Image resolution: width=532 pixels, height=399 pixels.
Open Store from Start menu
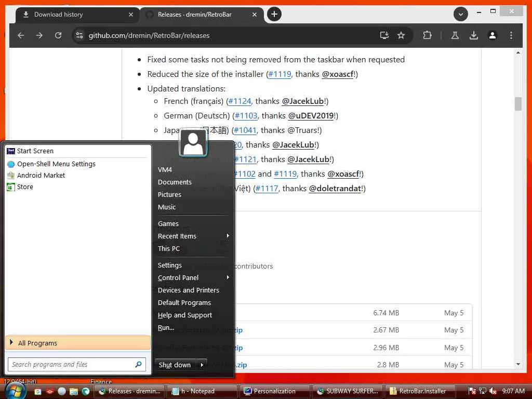pos(78,187)
